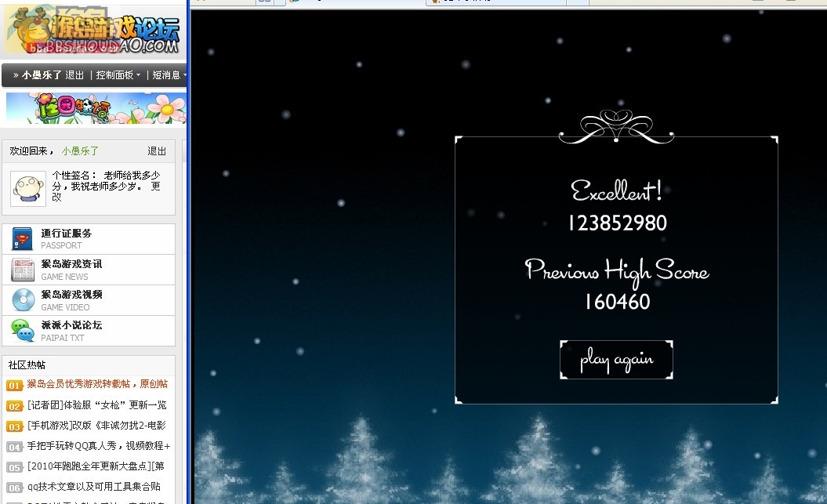Click 退出 in the dark navigation bar
Image resolution: width=827 pixels, height=504 pixels.
pos(74,75)
